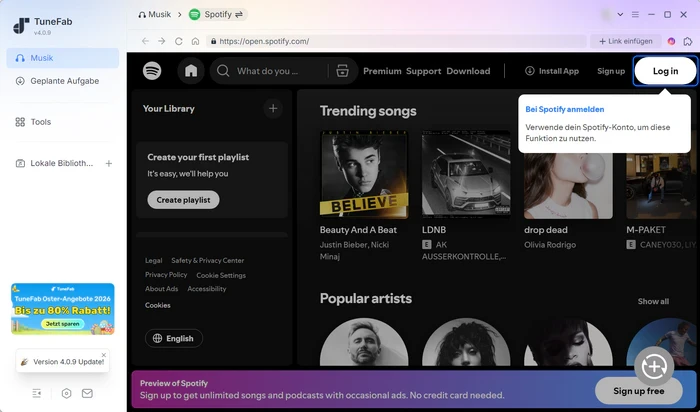The image size is (700, 412).
Task: Go to browser home icon
Action: point(195,41)
